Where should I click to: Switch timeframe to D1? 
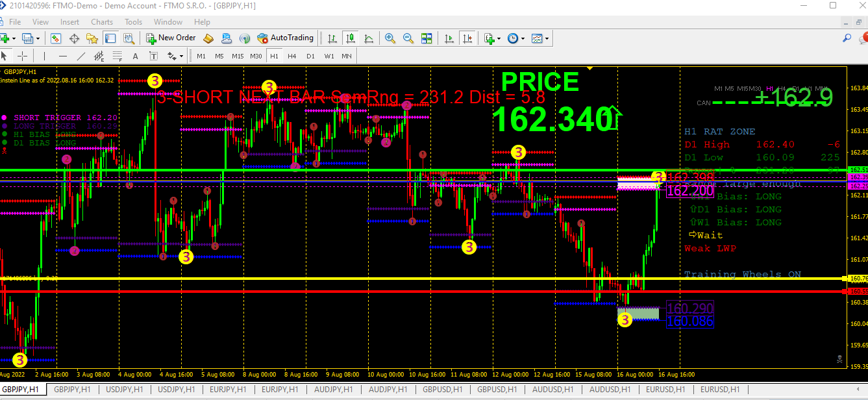[310, 56]
